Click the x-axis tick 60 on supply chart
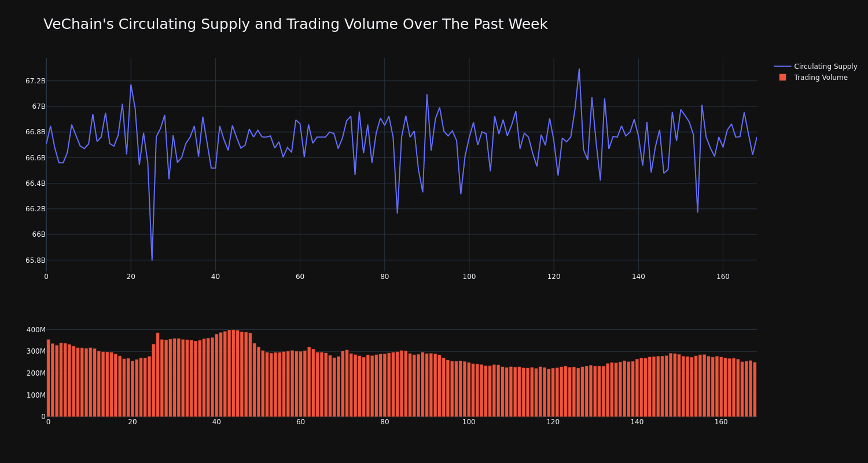 [300, 277]
